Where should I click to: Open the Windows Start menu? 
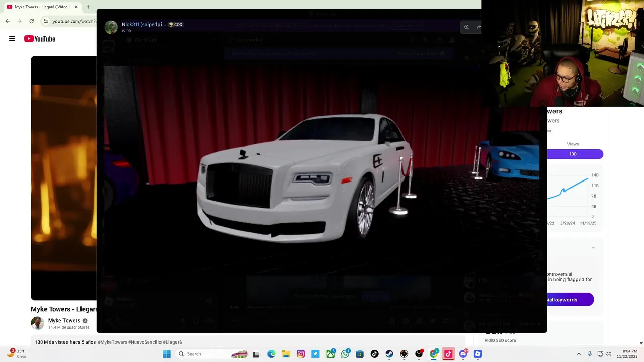tap(167, 354)
